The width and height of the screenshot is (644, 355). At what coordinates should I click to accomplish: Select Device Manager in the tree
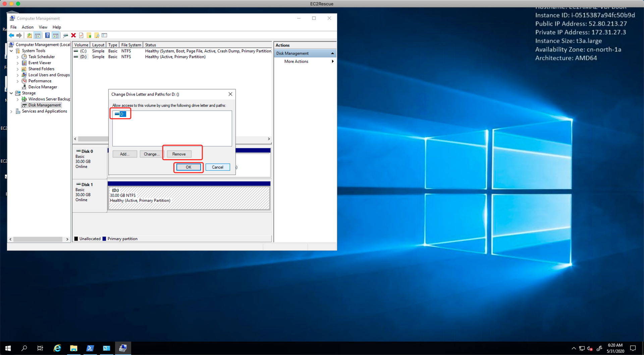[43, 87]
